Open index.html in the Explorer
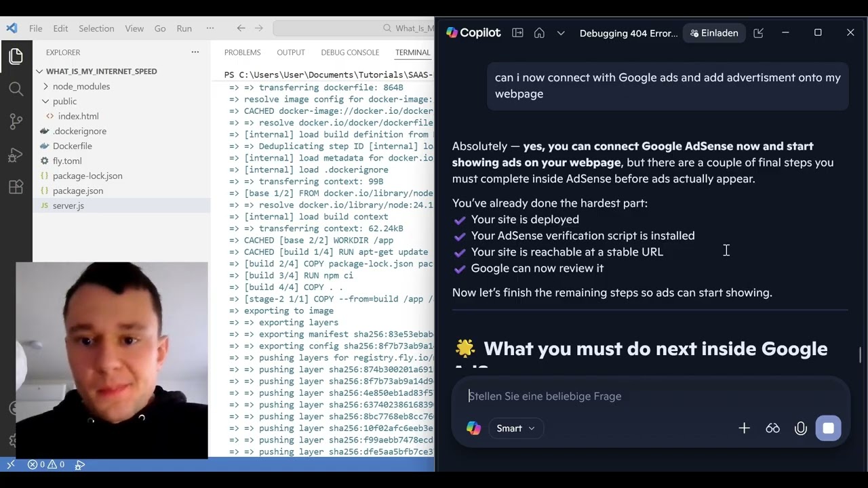 tap(78, 116)
